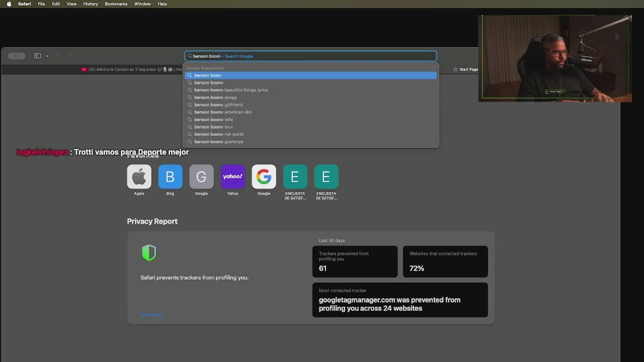Screen dimensions: 644x362
Task: Open the Window menu
Action: 142,4
